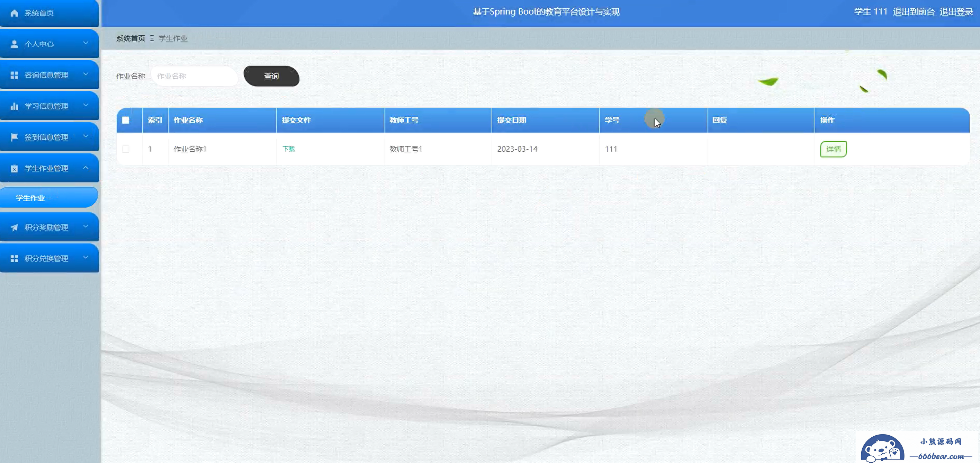
Task: Click the paper plane icon beside 积分奖励管理
Action: point(15,228)
